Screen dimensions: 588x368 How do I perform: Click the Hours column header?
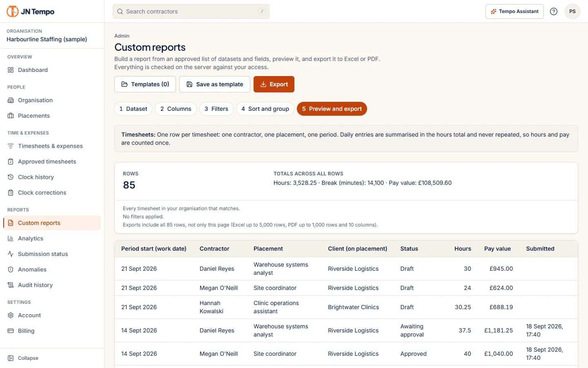463,249
